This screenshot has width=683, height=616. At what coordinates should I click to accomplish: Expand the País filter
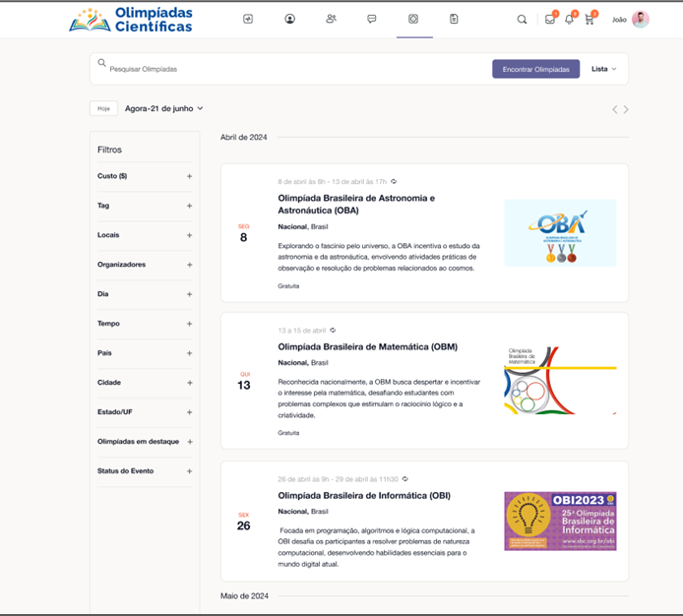[145, 353]
